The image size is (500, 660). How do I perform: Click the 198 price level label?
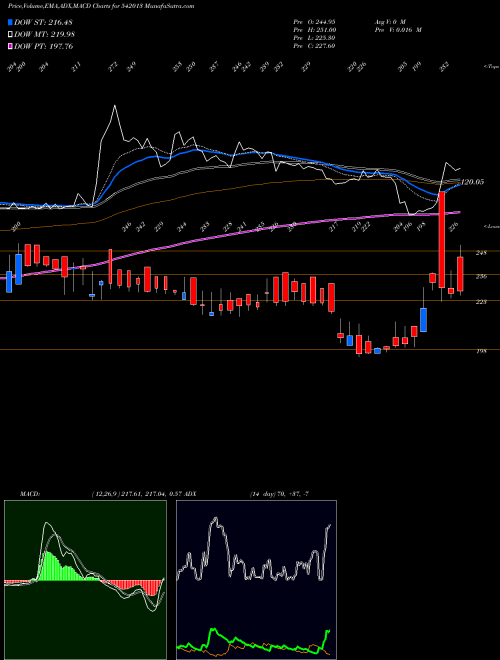click(x=481, y=351)
